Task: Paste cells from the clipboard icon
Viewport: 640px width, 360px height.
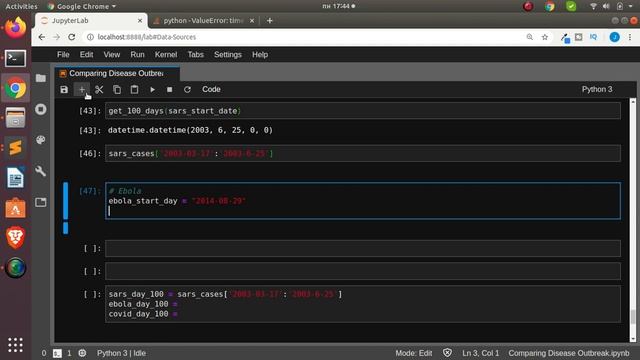Action: [x=134, y=89]
